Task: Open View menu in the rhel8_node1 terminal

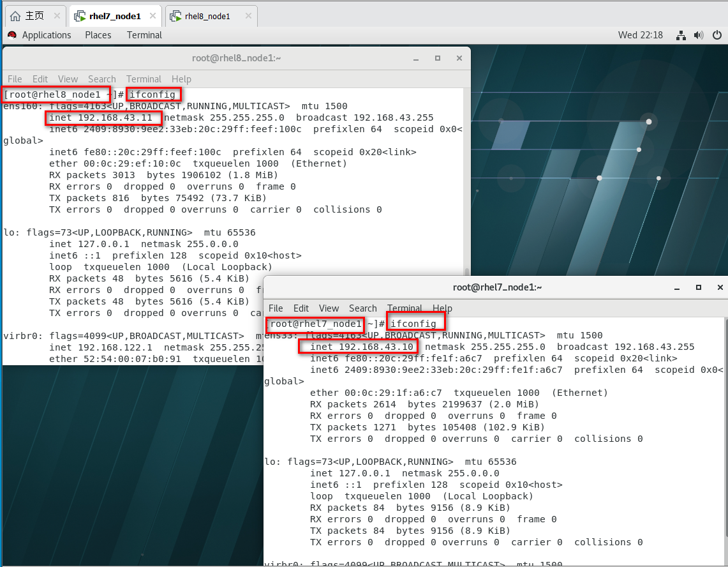Action: click(x=68, y=79)
